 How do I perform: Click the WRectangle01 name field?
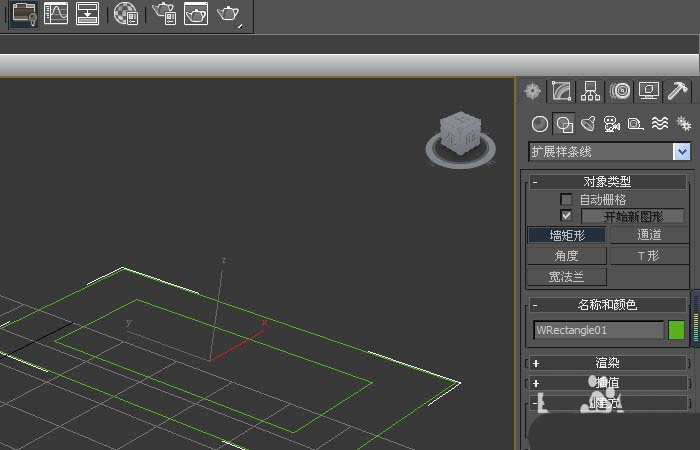(599, 330)
